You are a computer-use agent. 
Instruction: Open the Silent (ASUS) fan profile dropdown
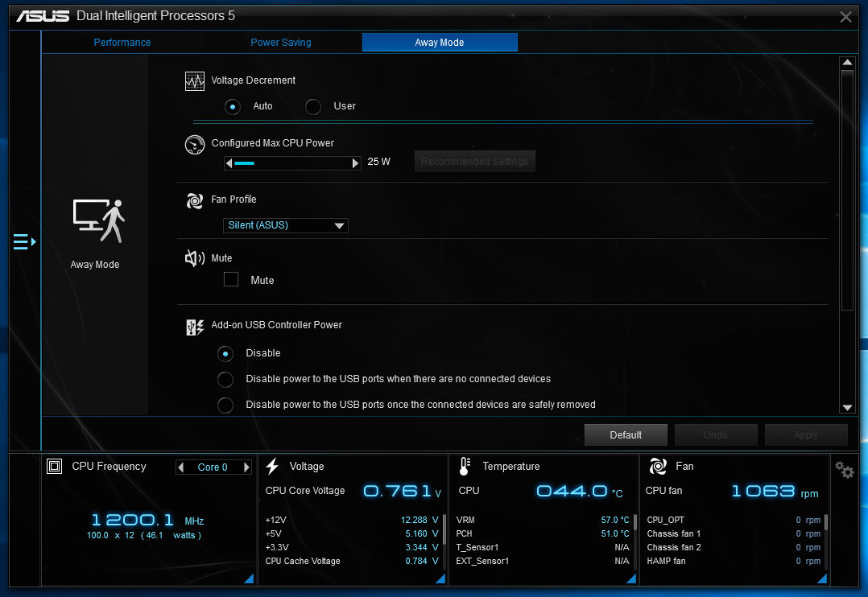(x=286, y=226)
